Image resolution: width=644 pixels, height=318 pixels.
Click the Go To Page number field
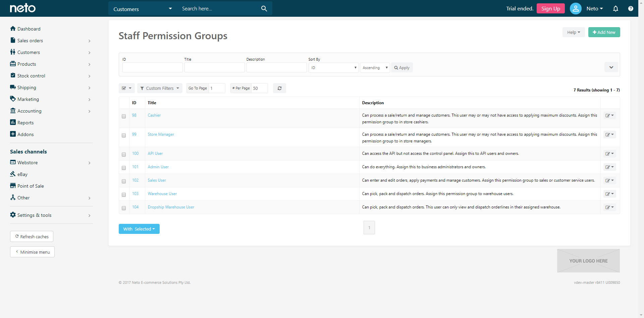pos(217,88)
